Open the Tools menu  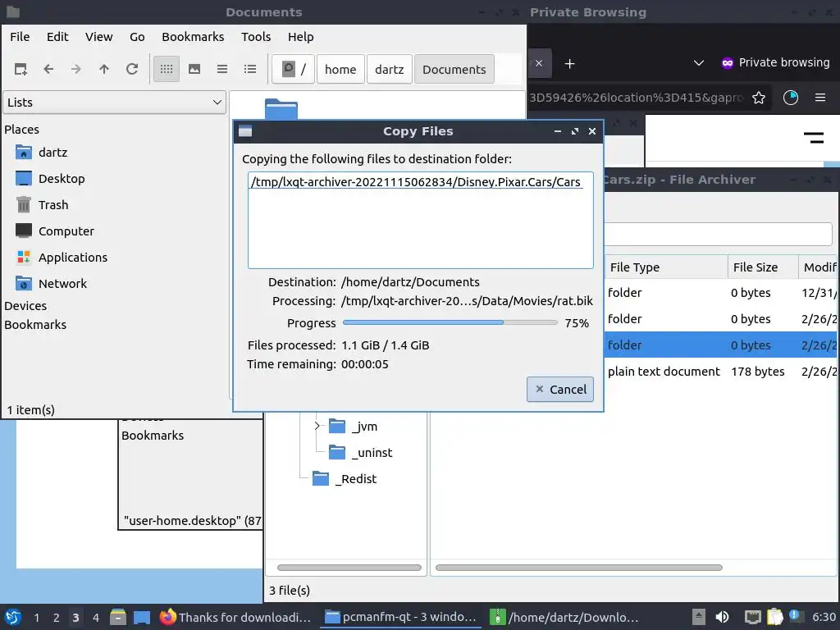click(x=256, y=37)
